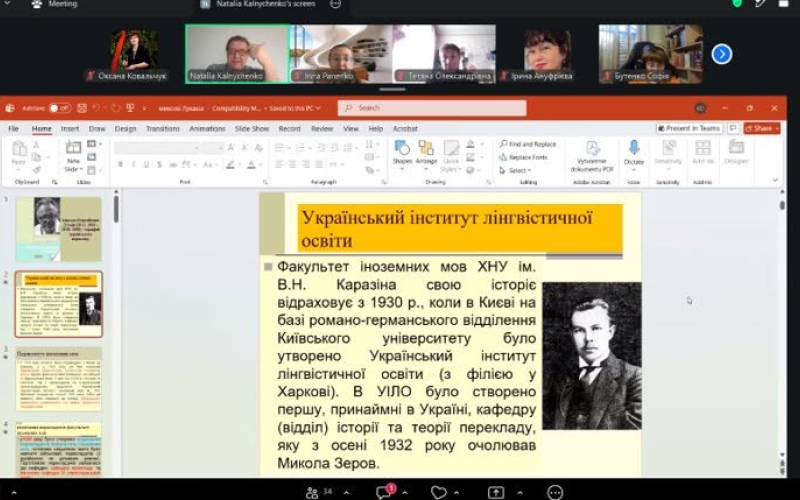Click the Shape Fill color icon
This screenshot has width=800, height=500.
coord(471,144)
